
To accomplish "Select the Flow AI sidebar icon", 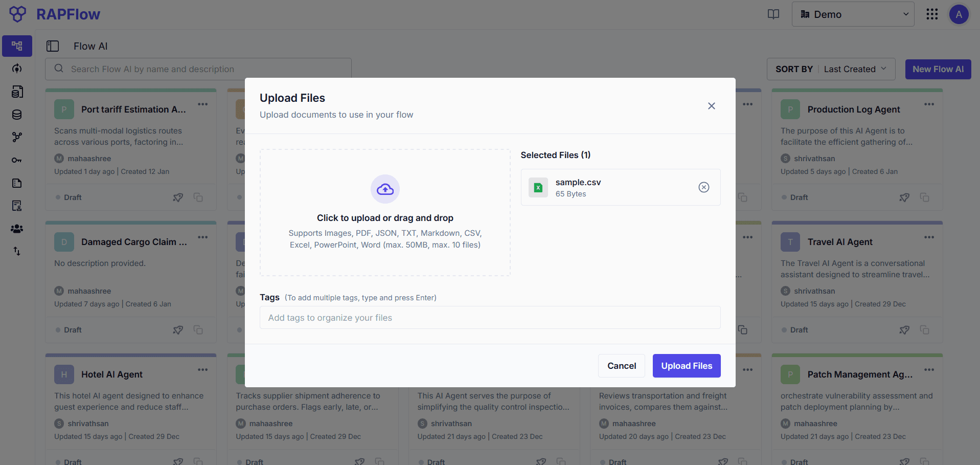I will (x=17, y=46).
